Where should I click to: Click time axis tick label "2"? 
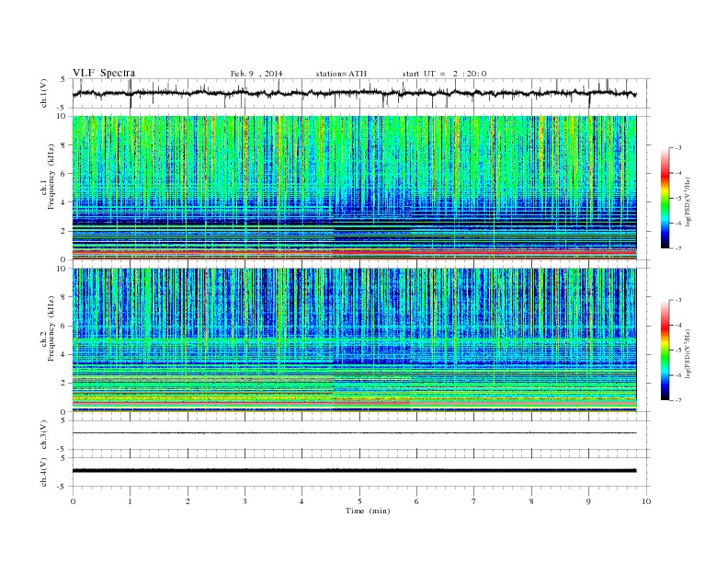[x=188, y=501]
